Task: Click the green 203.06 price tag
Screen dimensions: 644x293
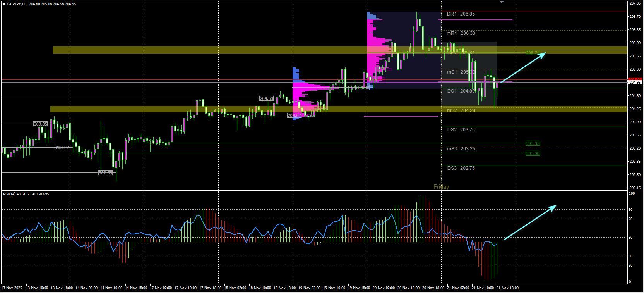Action: [533, 153]
